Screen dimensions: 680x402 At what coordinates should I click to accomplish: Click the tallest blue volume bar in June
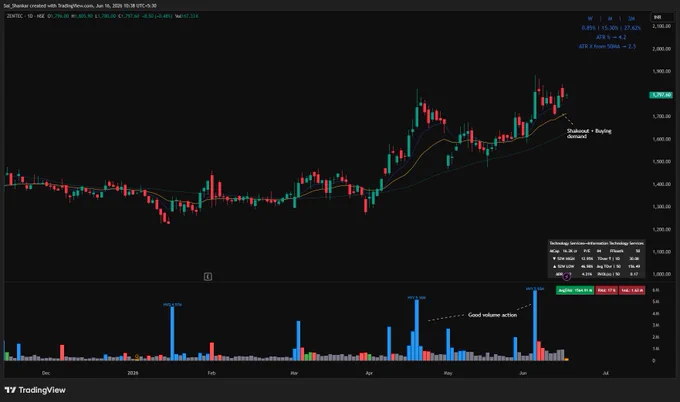(x=535, y=325)
